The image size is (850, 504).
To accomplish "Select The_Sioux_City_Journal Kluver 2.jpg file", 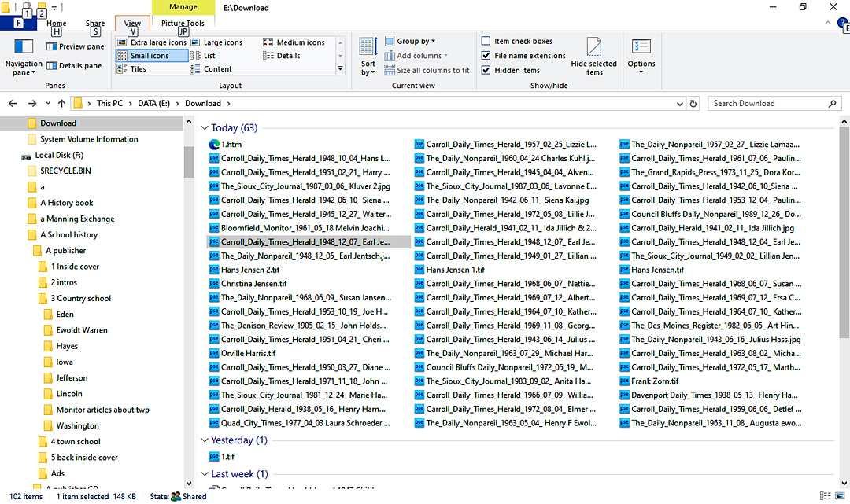I will [300, 186].
